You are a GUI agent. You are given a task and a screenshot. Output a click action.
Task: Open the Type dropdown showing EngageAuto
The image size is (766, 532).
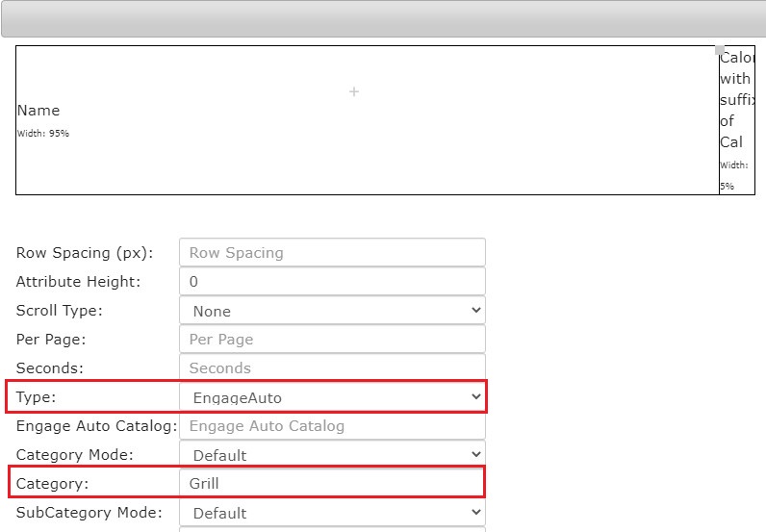click(x=332, y=397)
